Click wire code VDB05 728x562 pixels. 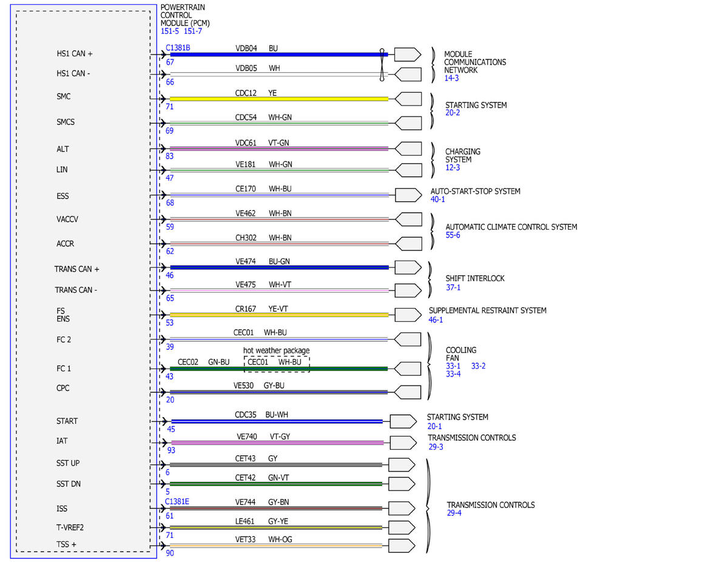[246, 69]
